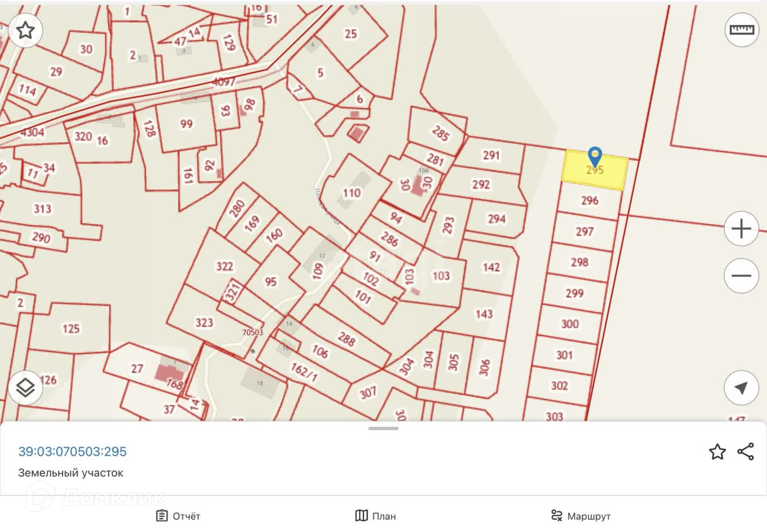Screen dimensions: 767x532
Task: Add the parcel to favorites in the info panel
Action: [x=717, y=452]
